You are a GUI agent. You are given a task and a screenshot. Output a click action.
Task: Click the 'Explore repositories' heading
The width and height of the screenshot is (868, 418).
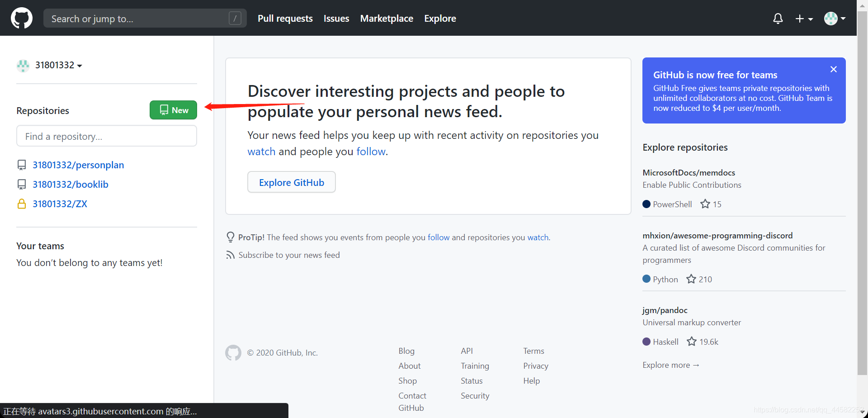pyautogui.click(x=685, y=147)
